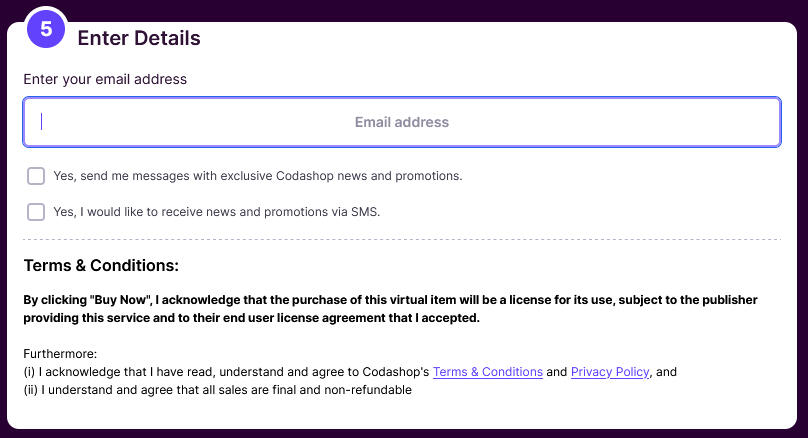The width and height of the screenshot is (808, 438).
Task: Click the exclusive Codashop news label text
Action: coord(257,176)
